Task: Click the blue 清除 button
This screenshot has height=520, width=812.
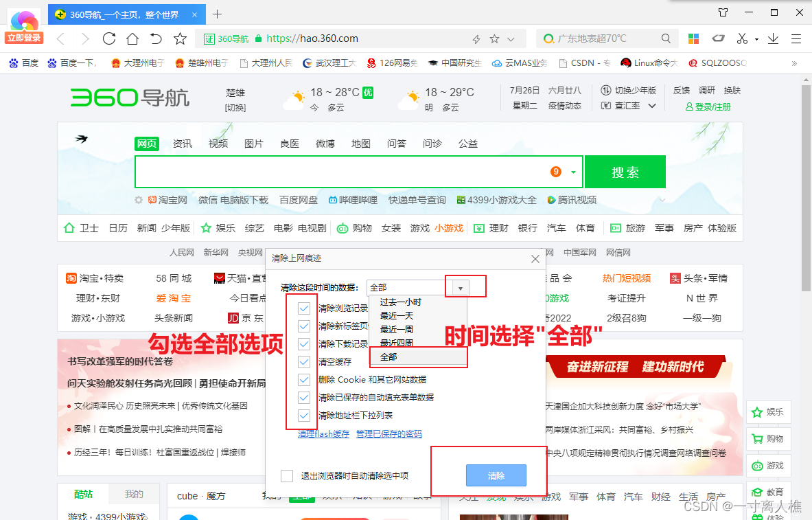Action: tap(496, 475)
